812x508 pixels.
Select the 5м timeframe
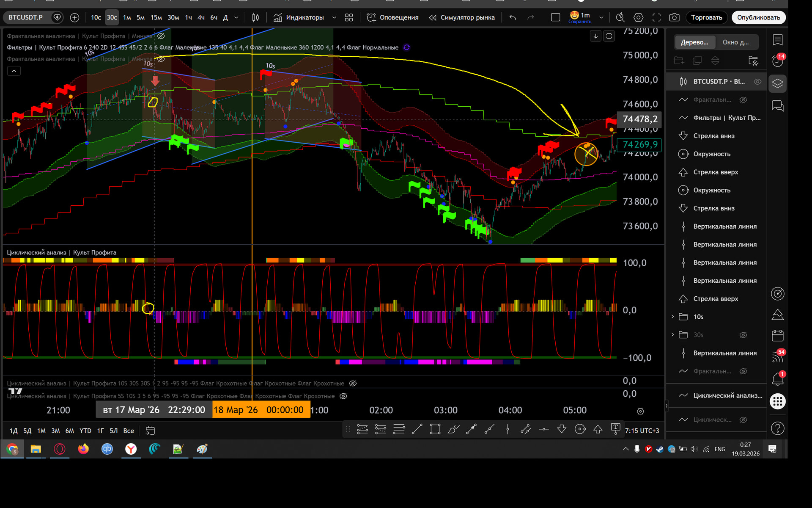140,17
